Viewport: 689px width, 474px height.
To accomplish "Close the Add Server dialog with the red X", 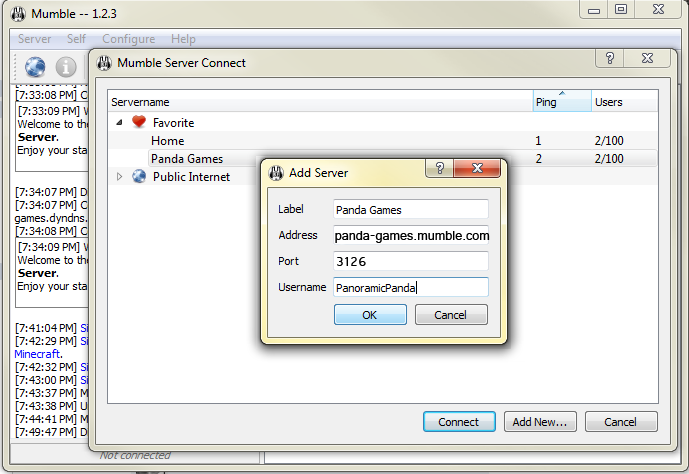I will [477, 168].
